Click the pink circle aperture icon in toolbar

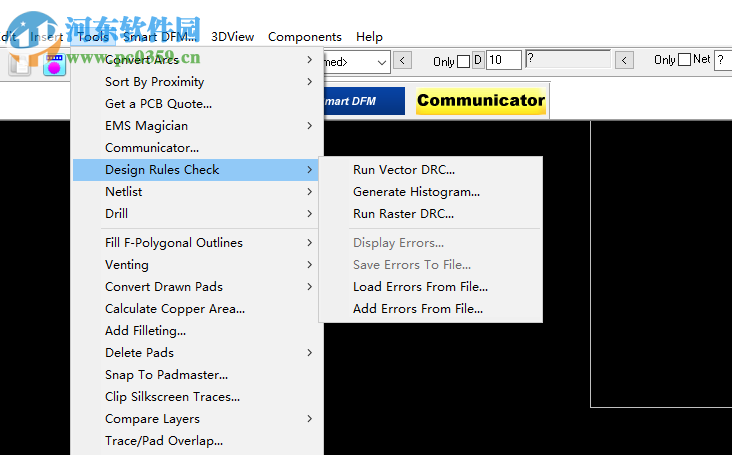tap(55, 65)
